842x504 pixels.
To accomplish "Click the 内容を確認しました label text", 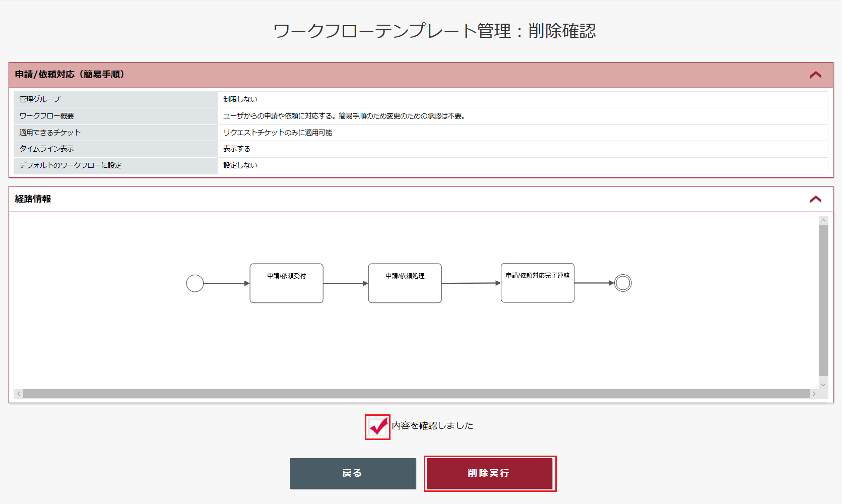I will 433,426.
